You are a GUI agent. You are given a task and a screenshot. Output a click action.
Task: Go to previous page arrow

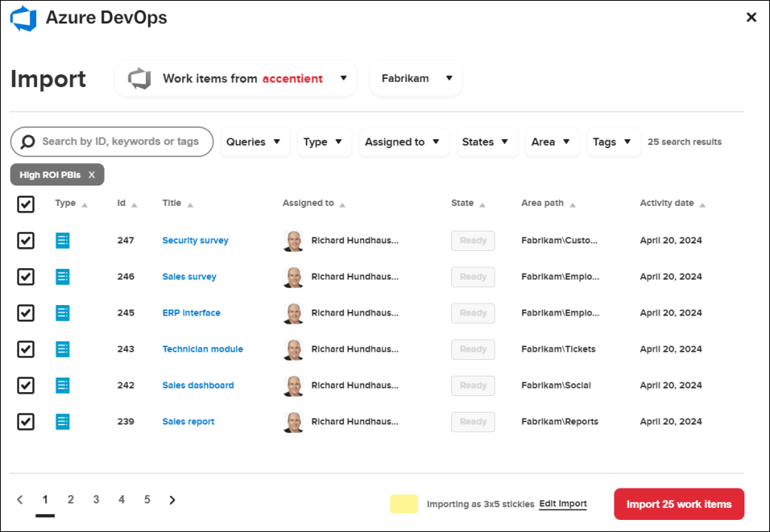(20, 500)
